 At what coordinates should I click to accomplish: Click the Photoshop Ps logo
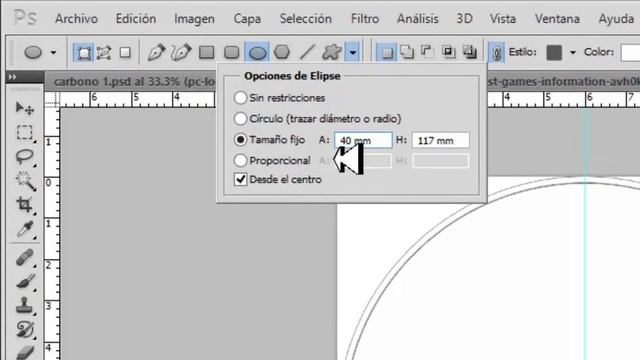(25, 18)
